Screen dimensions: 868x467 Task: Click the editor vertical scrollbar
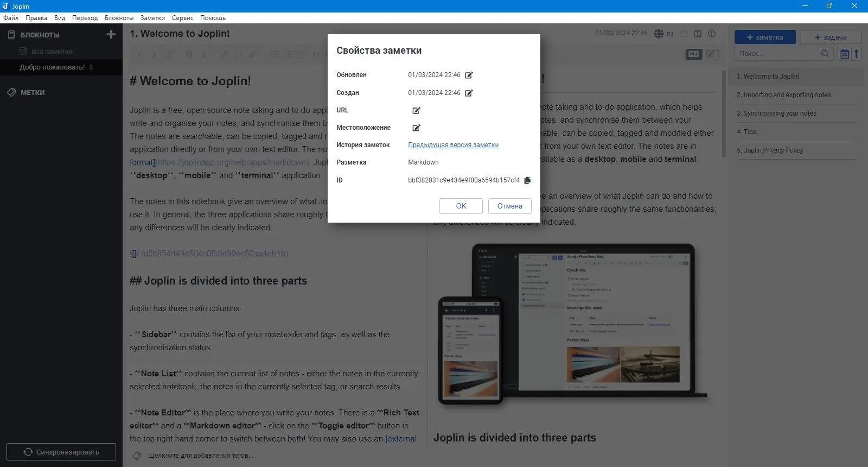pos(724,114)
